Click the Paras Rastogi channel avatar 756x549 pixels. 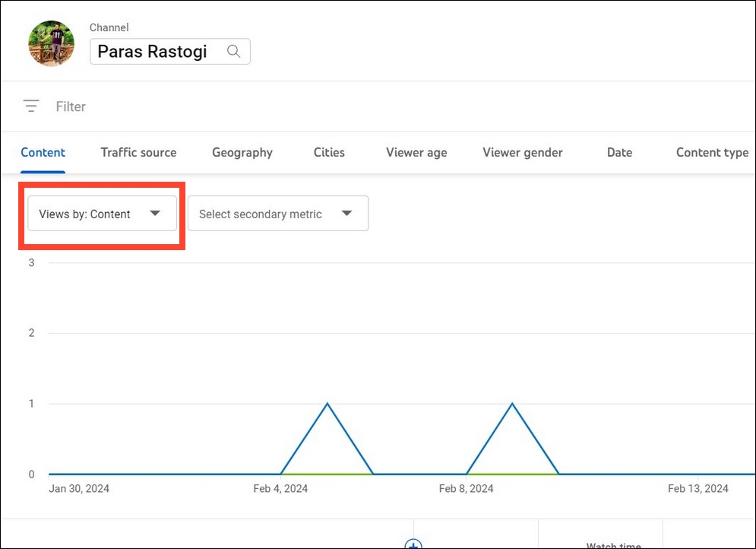(50, 43)
